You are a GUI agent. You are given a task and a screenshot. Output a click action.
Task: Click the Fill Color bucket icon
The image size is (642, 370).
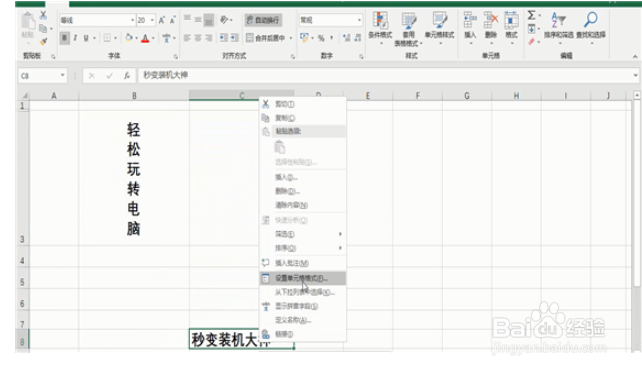point(129,38)
